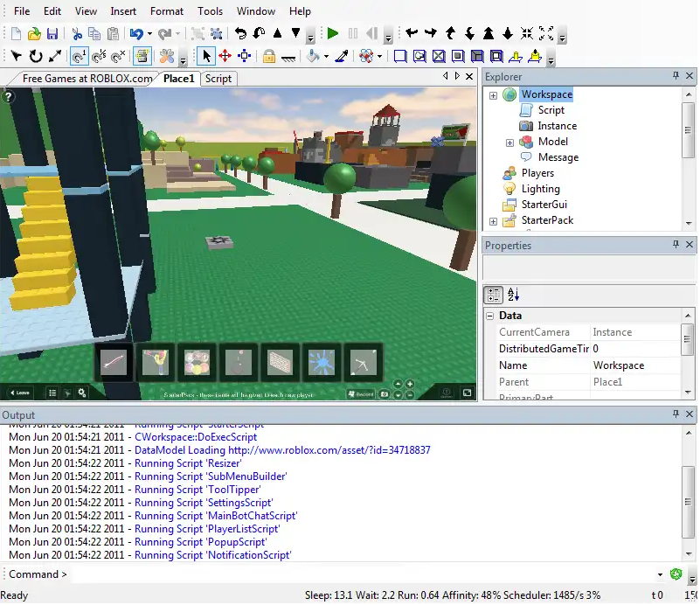The image size is (700, 605).
Task: Expand the Workspace node in Explorer
Action: click(x=491, y=94)
